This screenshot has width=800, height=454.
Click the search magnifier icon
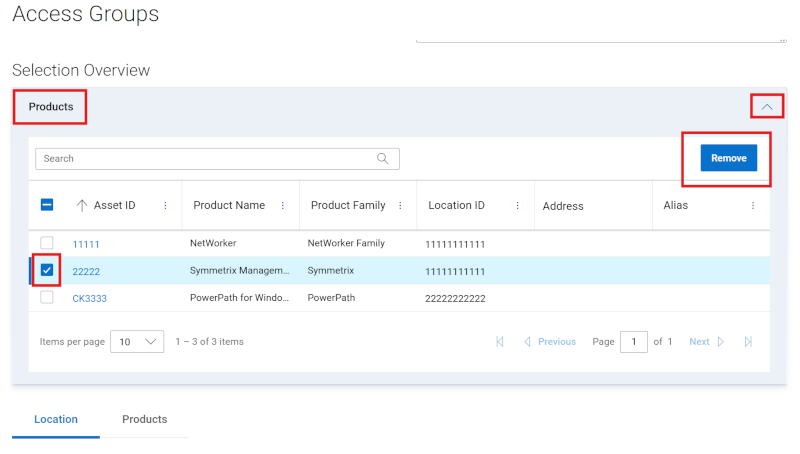click(383, 159)
